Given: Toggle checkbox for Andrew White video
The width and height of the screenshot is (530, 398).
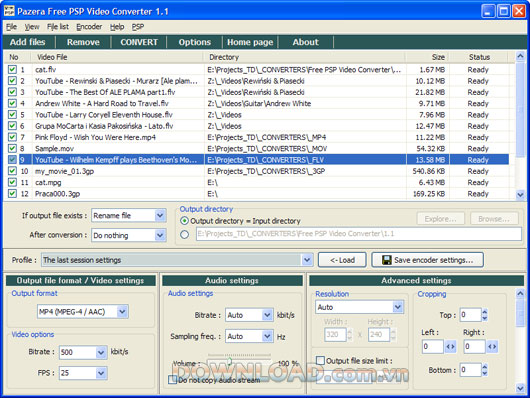Looking at the screenshot, I should click(x=12, y=103).
